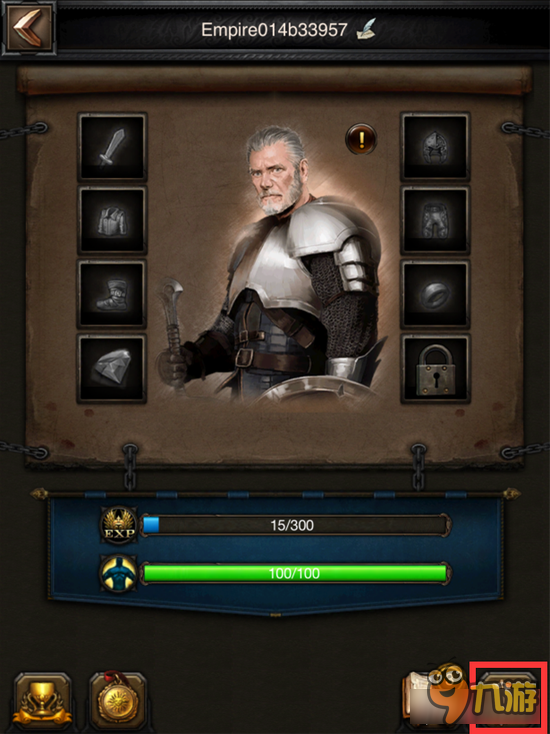Screen dimensions: 550x734
Task: Open the chest armor equipment slot
Action: 112,220
